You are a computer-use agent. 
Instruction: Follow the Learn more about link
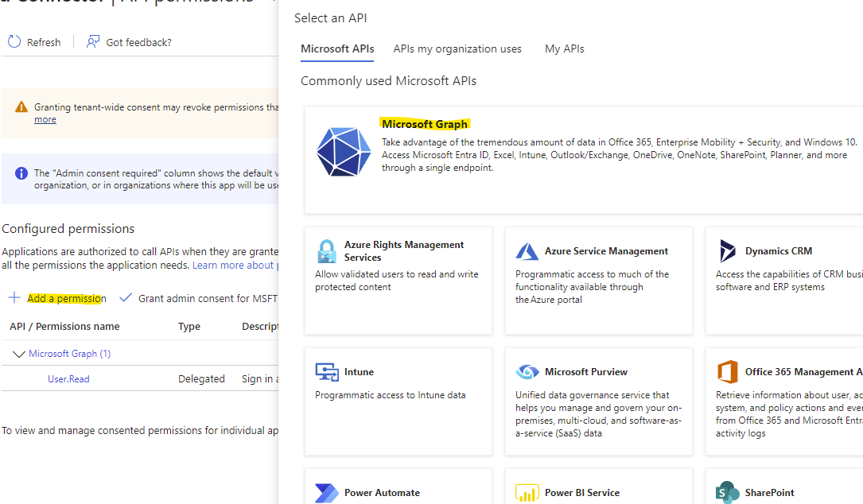[233, 266]
